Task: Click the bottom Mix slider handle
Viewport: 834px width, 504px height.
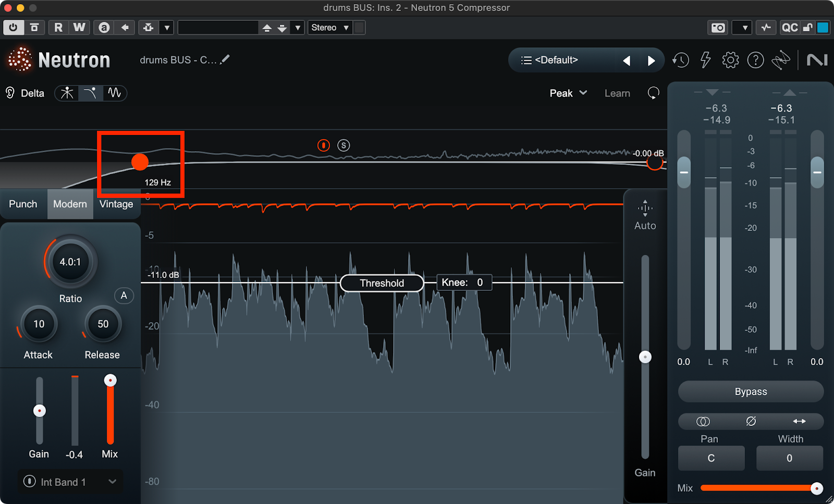Action: point(816,488)
